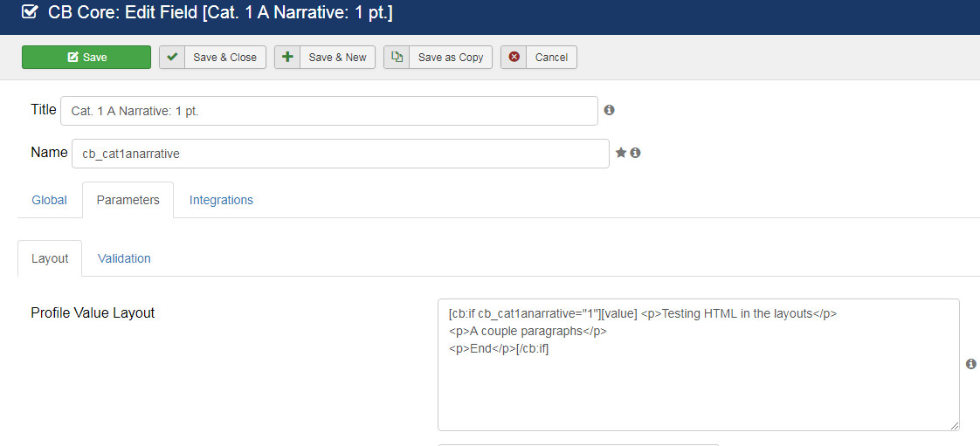Click the green Save button
The image size is (980, 446).
(x=86, y=57)
